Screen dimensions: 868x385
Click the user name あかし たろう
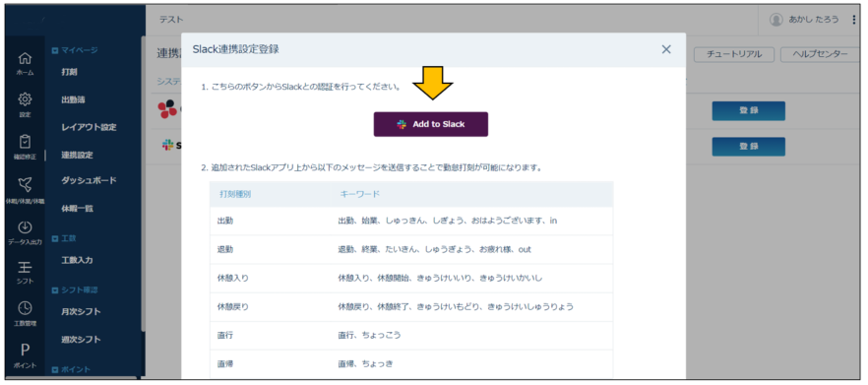[x=815, y=20]
